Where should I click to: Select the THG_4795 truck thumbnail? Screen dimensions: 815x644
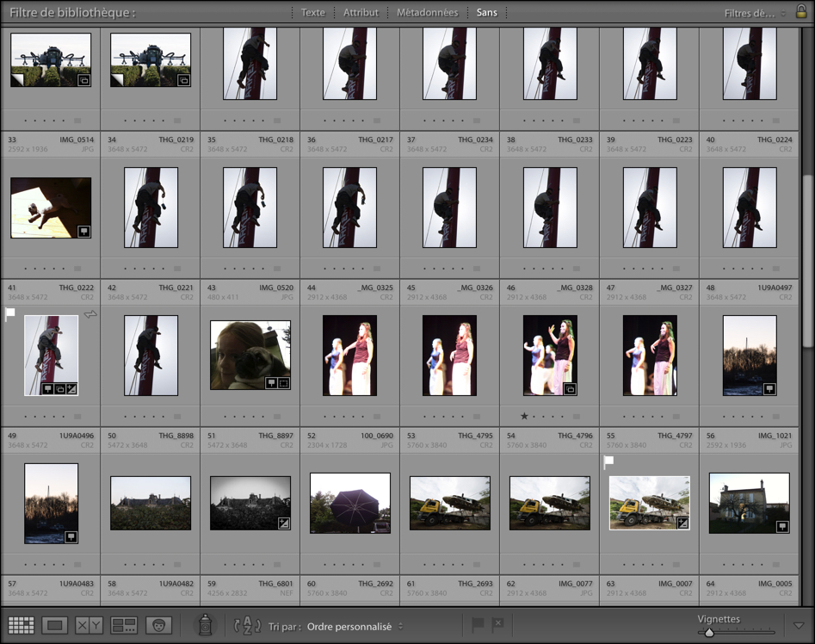[449, 503]
